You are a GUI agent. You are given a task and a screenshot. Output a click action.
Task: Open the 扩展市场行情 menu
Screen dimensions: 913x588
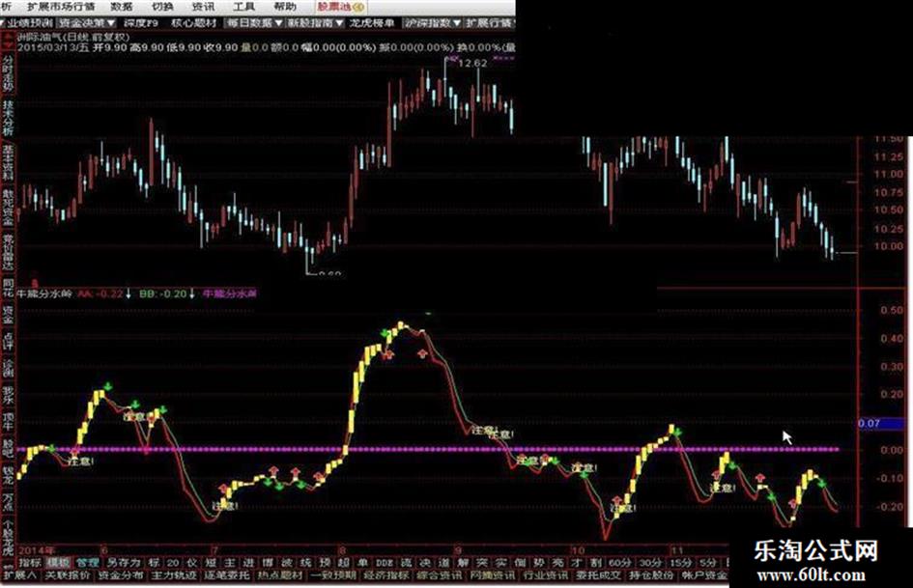(61, 7)
